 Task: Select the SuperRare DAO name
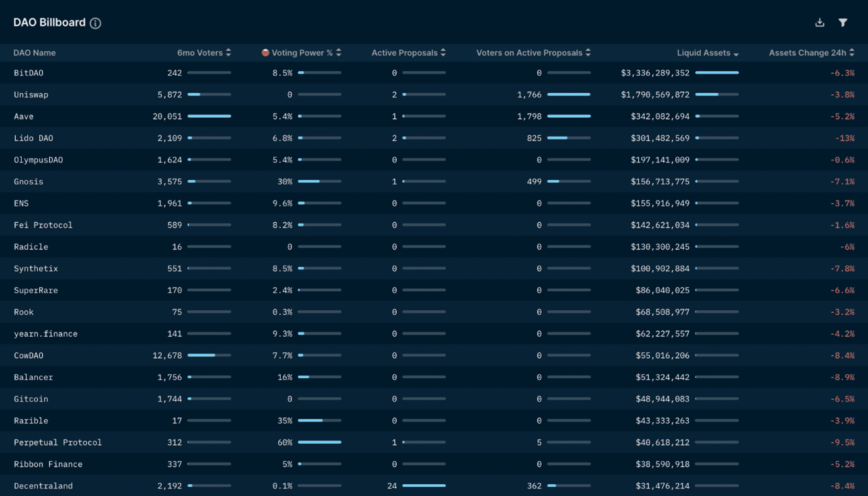pyautogui.click(x=36, y=290)
